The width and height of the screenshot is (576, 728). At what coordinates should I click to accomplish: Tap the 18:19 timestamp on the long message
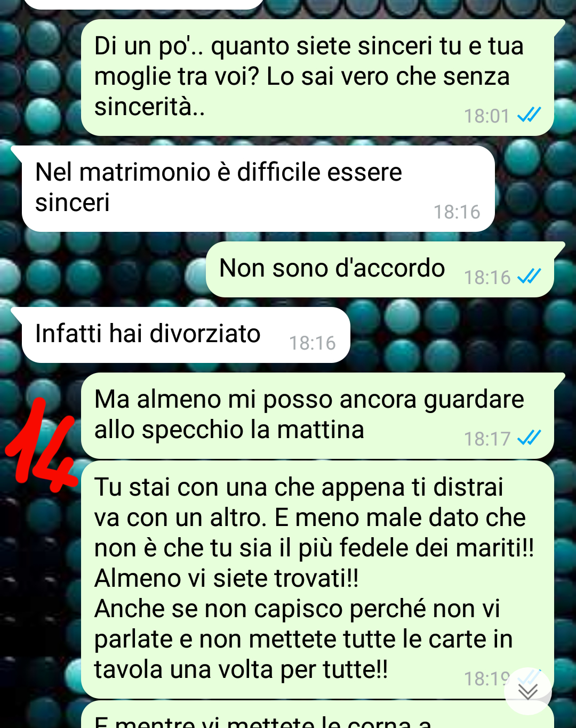[485, 679]
